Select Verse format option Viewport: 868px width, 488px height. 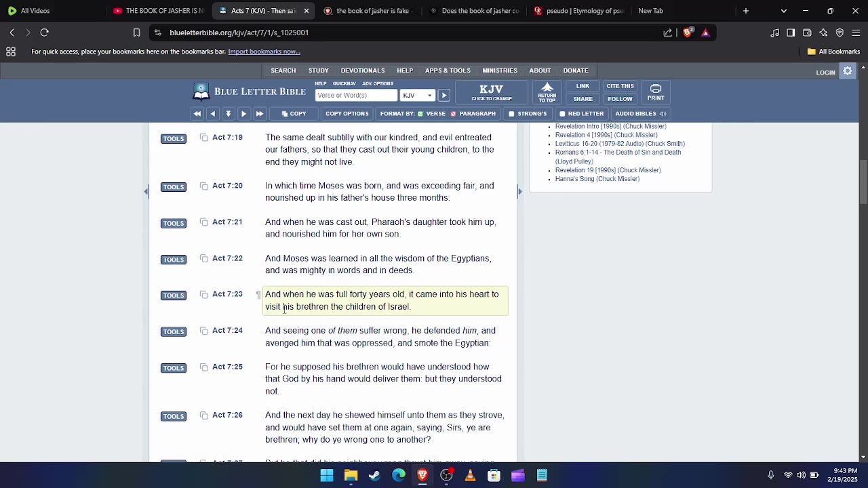tap(431, 114)
